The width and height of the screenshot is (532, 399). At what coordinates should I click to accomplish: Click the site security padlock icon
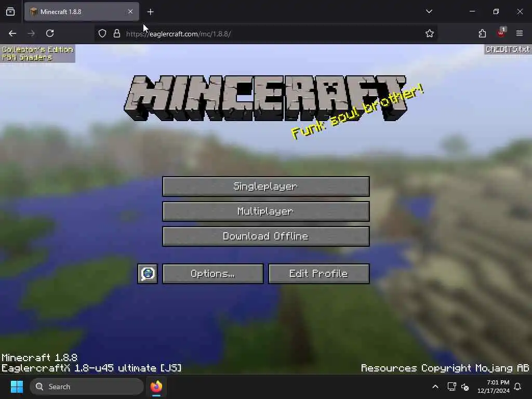[x=117, y=34]
